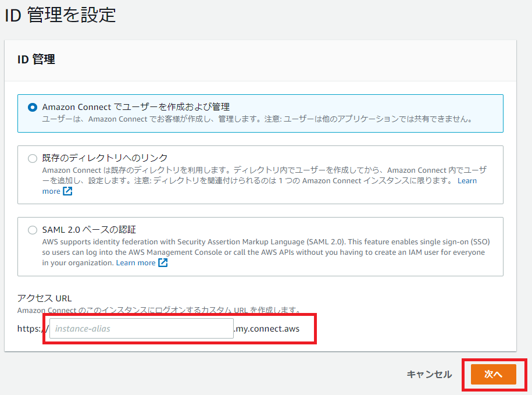532x395 pixels.
Task: Click the custom URL description under アクセス URL
Action: [x=159, y=310]
